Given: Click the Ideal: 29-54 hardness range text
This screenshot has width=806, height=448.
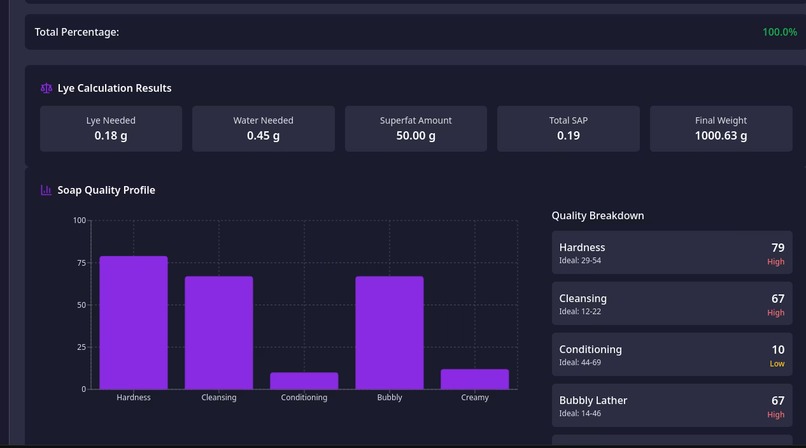Looking at the screenshot, I should tap(580, 260).
